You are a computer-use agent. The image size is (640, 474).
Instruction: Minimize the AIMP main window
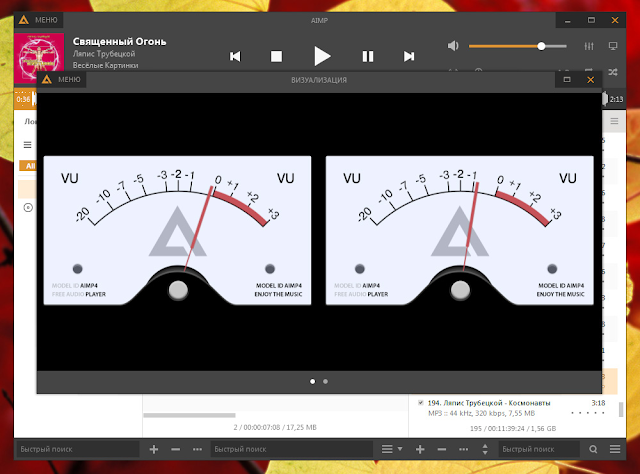tap(567, 20)
